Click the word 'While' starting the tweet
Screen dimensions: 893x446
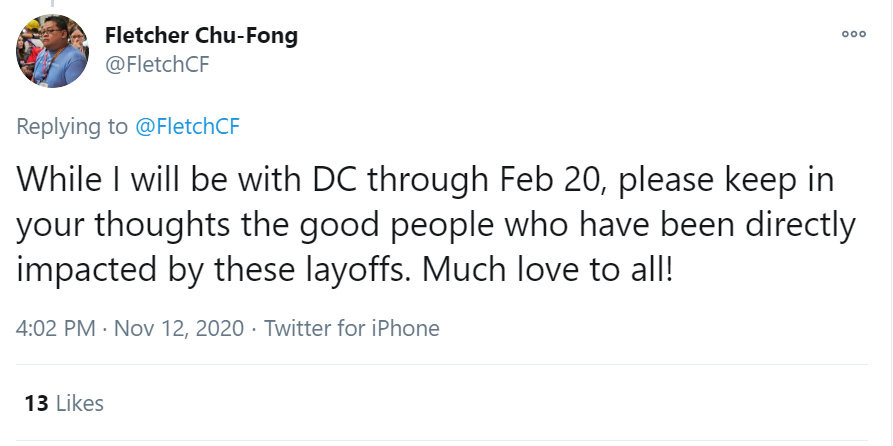pos(56,179)
